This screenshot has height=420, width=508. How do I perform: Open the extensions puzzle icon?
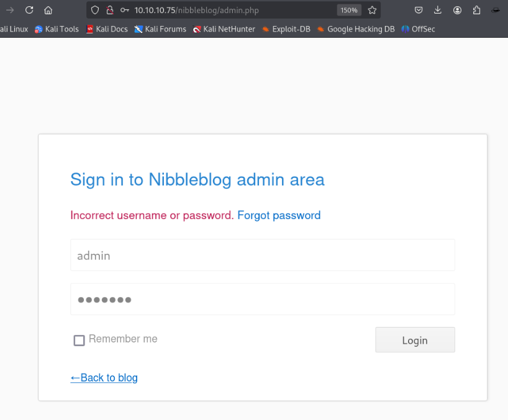(476, 10)
